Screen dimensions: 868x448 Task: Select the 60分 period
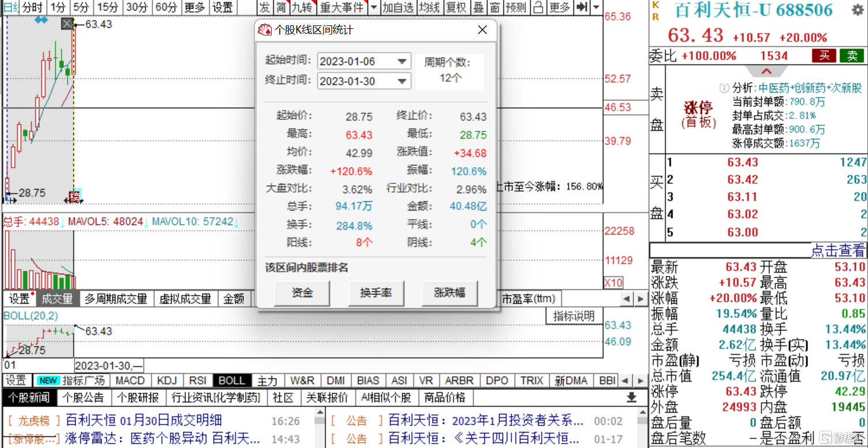pyautogui.click(x=166, y=7)
